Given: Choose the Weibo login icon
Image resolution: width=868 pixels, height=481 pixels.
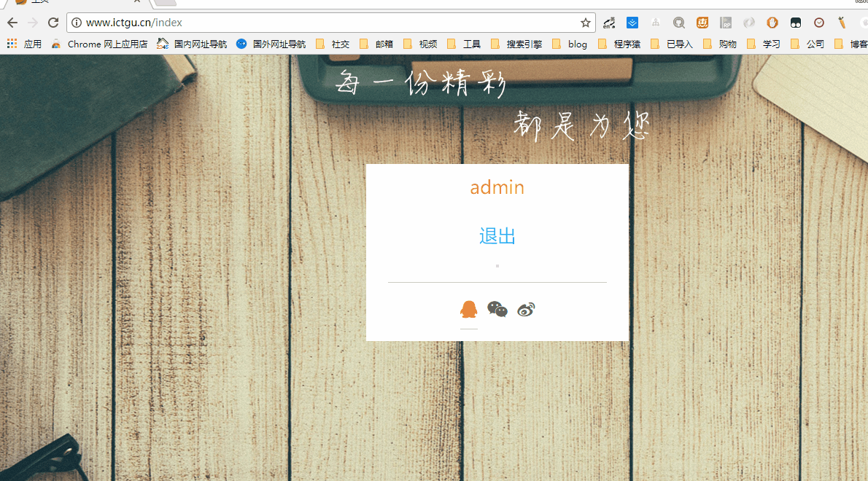Looking at the screenshot, I should [x=526, y=310].
